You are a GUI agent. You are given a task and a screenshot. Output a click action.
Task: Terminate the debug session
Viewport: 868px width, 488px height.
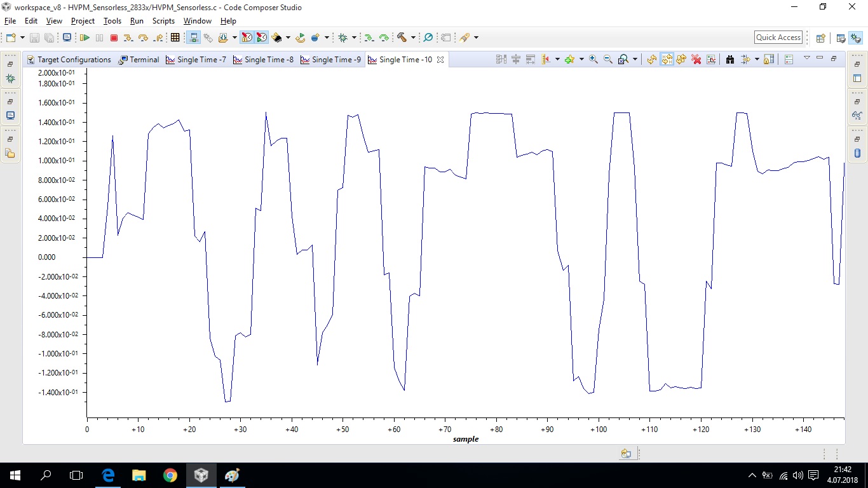pyautogui.click(x=114, y=37)
